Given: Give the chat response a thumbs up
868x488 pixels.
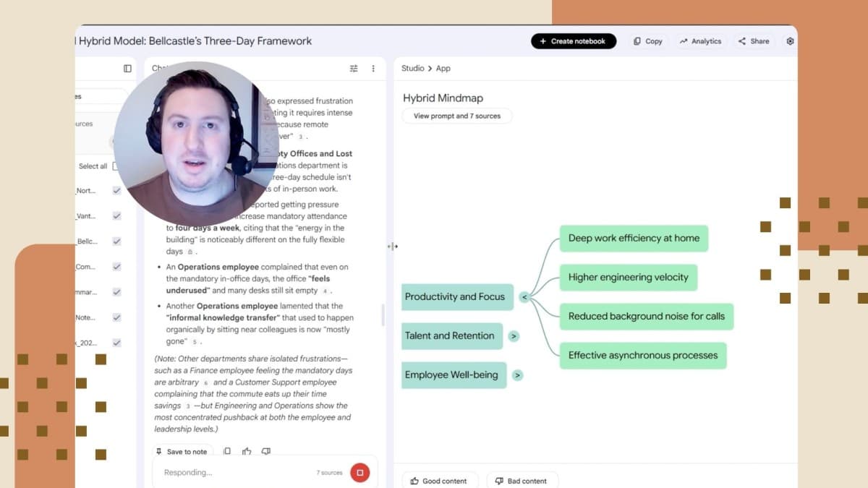Looking at the screenshot, I should pyautogui.click(x=247, y=451).
